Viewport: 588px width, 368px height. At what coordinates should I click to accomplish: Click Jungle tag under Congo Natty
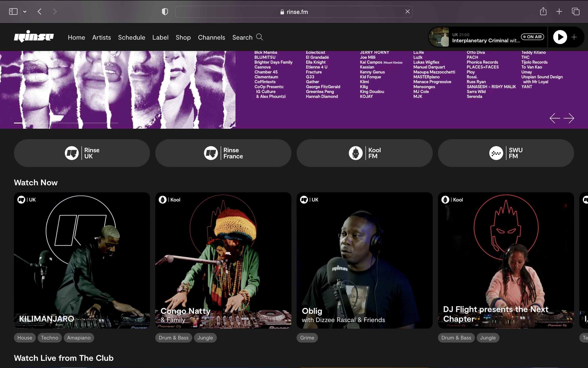(x=205, y=338)
